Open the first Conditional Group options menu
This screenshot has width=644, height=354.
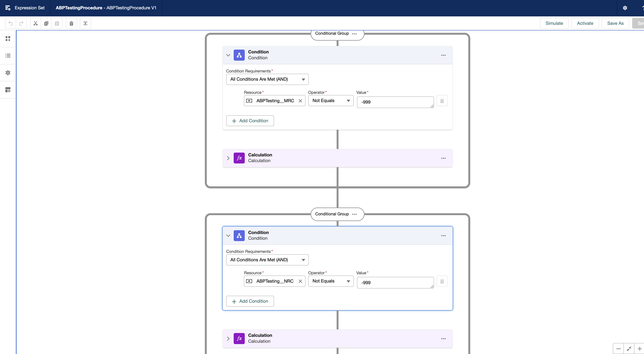pos(354,34)
